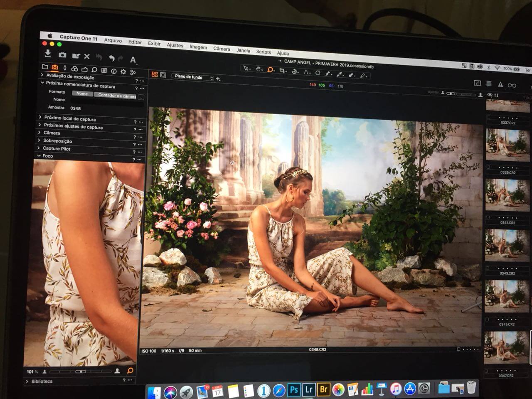
Task: Select the Spot removal circle tool
Action: [x=318, y=73]
